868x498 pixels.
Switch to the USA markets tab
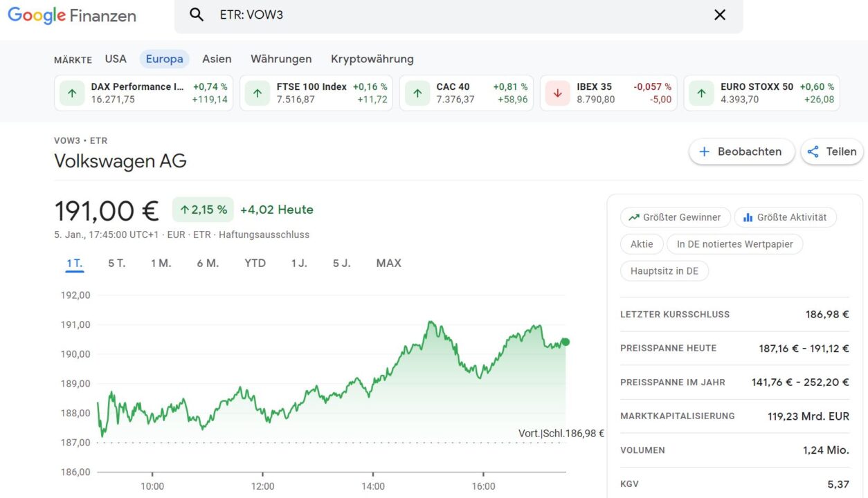(116, 59)
